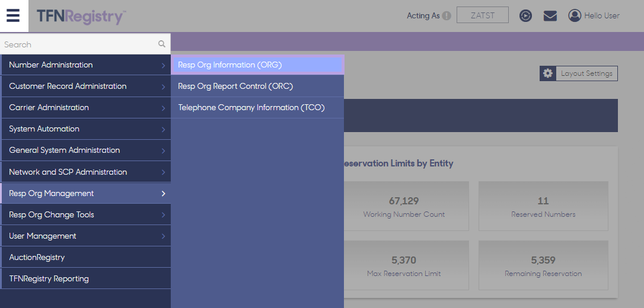644x308 pixels.
Task: Click the search magnifier icon
Action: [162, 44]
